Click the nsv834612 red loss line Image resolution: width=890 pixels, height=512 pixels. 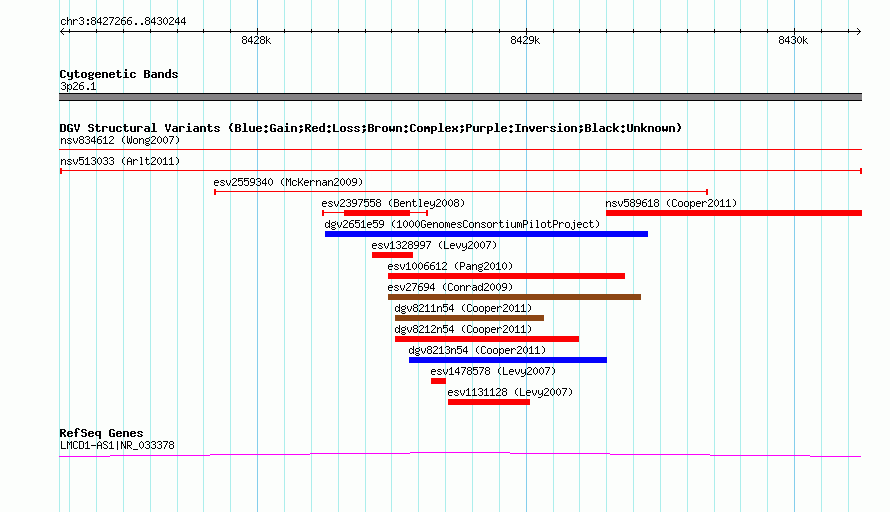pyautogui.click(x=460, y=150)
